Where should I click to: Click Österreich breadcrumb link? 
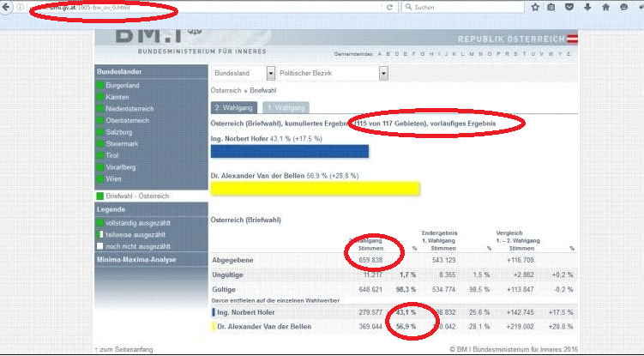[x=226, y=90]
